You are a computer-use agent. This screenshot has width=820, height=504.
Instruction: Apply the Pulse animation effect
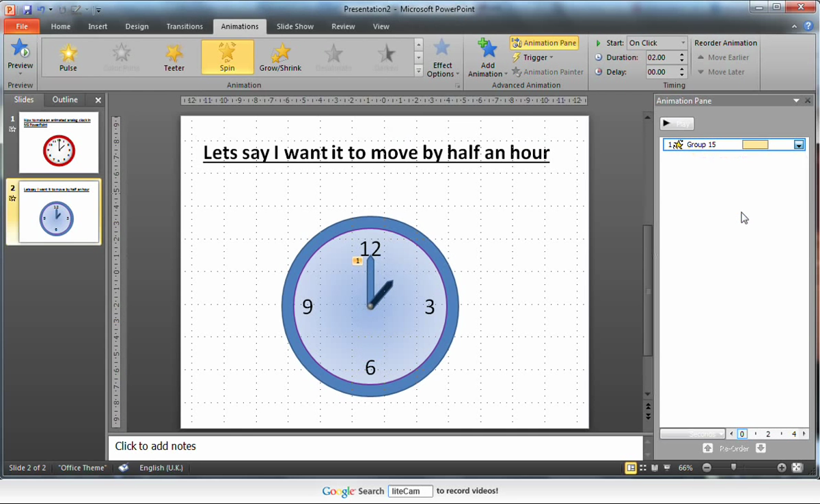tap(68, 57)
